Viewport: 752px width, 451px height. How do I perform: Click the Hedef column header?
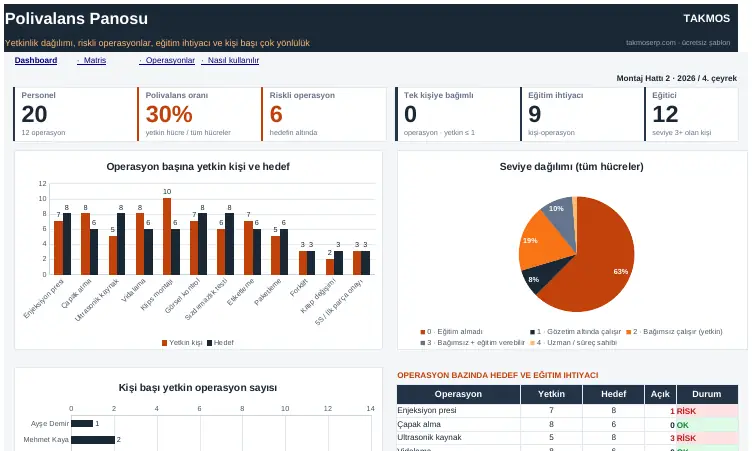(x=613, y=394)
